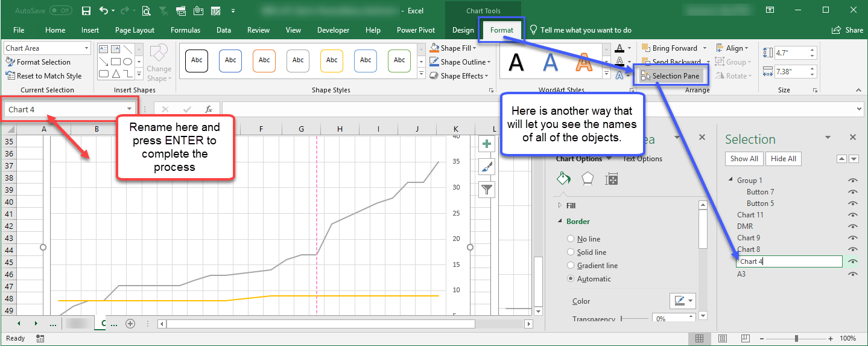Click the Selection Pane button
Screen dimensions: 868x346
[x=670, y=76]
